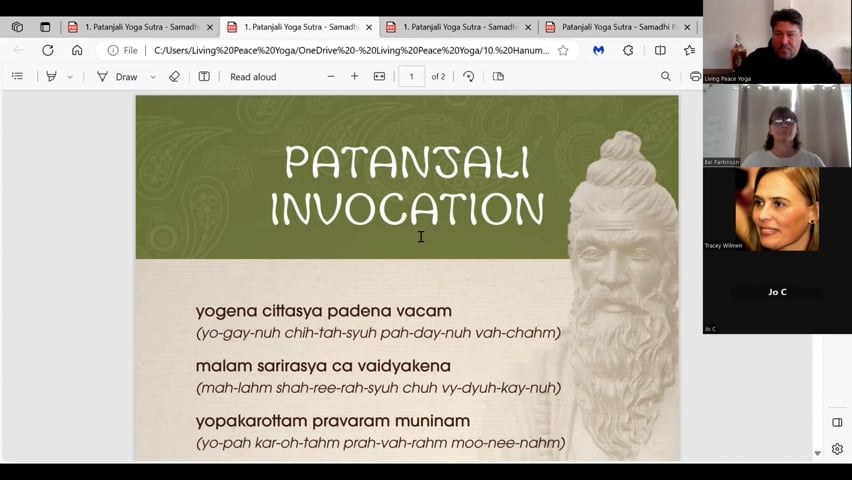Select the Draw tool
This screenshot has height=480, width=852.
(117, 76)
